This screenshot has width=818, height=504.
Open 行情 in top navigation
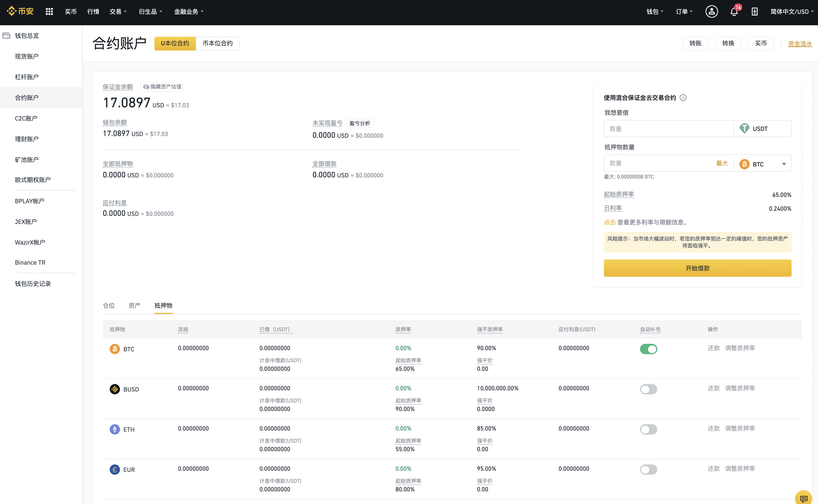click(93, 12)
